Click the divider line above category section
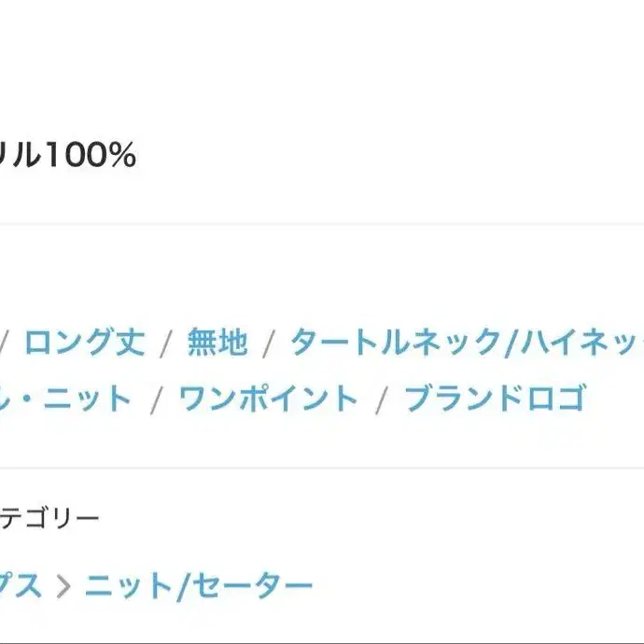This screenshot has height=644, width=644. click(x=322, y=468)
